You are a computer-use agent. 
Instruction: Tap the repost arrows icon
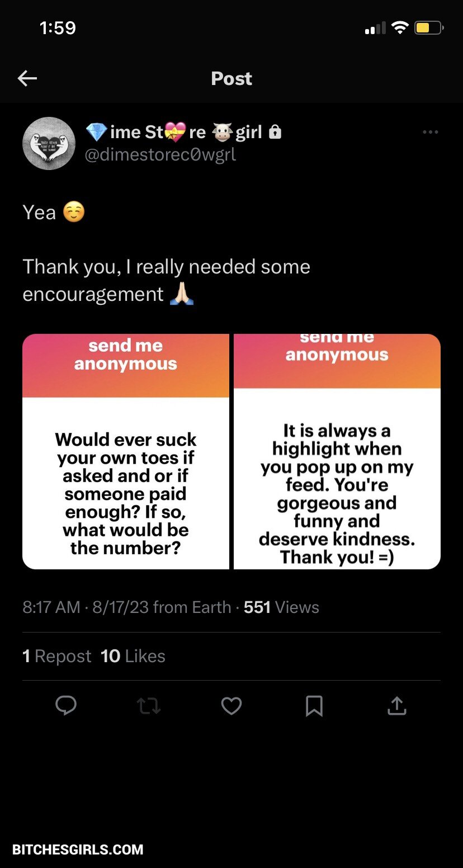tap(149, 706)
